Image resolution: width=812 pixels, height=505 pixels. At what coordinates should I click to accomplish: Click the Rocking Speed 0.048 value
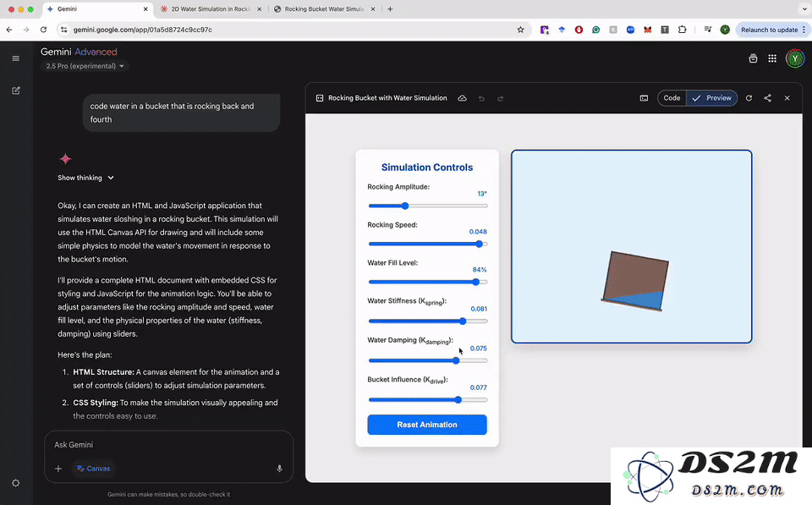coord(478,232)
